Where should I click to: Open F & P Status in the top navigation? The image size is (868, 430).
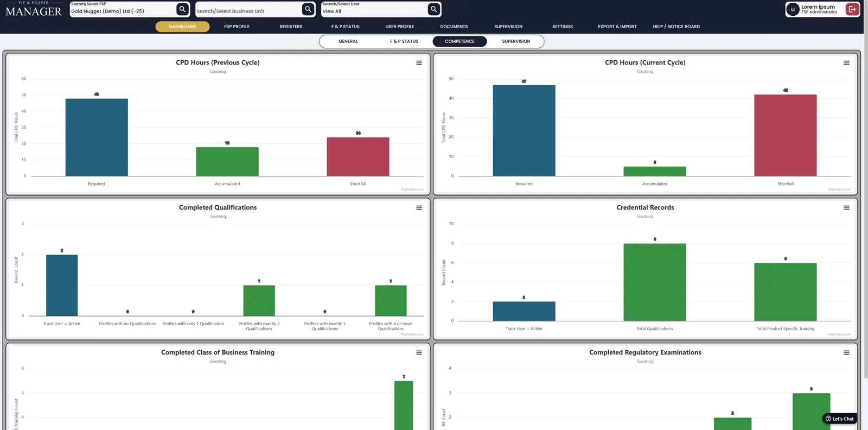pyautogui.click(x=345, y=27)
